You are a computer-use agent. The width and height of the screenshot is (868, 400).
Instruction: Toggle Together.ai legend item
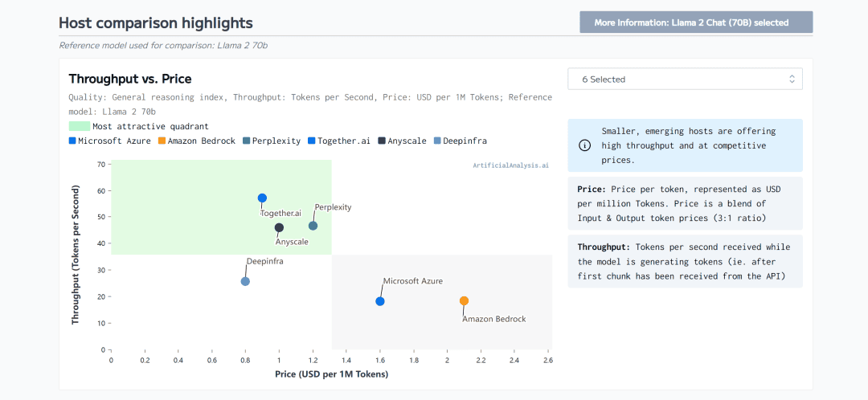[338, 141]
